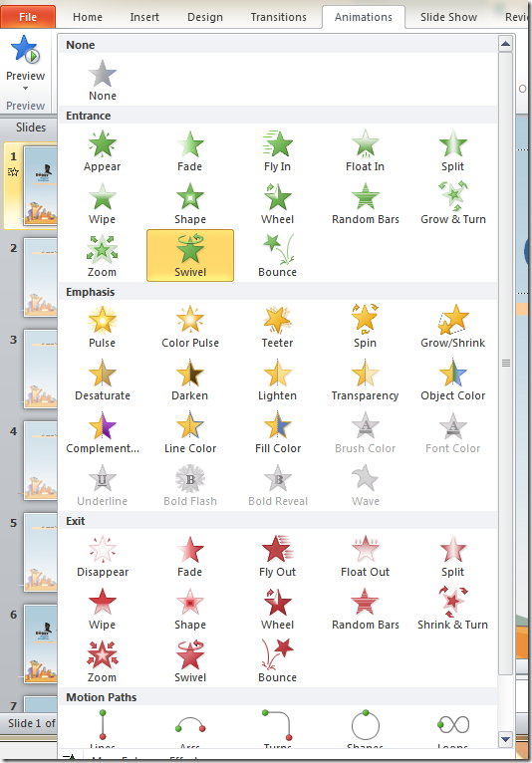This screenshot has width=532, height=763.
Task: Choose the Desaturate emphasis effect
Action: click(x=103, y=380)
